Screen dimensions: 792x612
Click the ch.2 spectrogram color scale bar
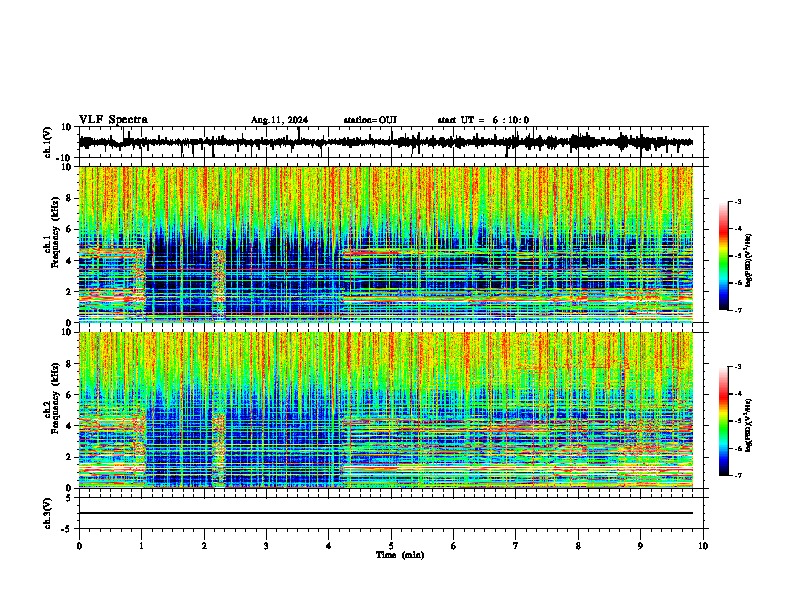[724, 421]
